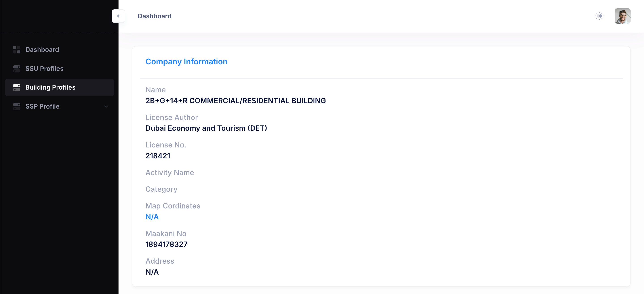
Task: Click the Address N/A value
Action: click(x=152, y=272)
